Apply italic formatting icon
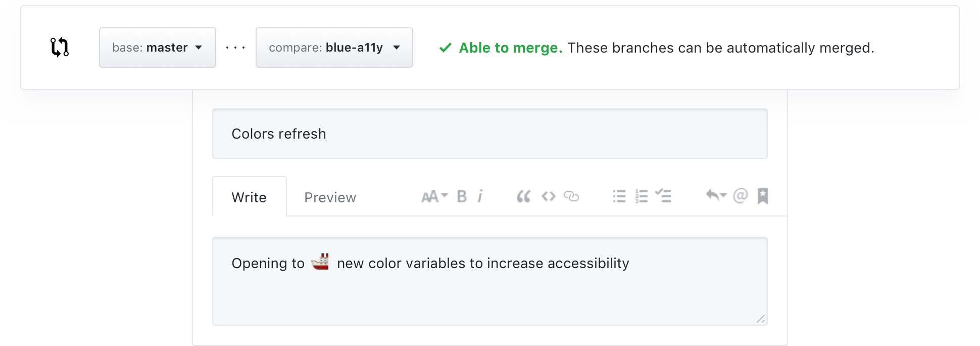 pos(480,196)
